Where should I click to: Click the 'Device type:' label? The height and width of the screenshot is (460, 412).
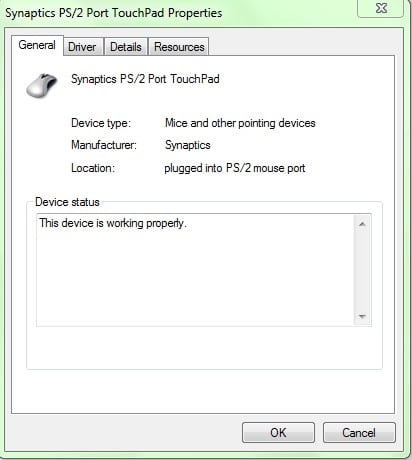coord(101,123)
